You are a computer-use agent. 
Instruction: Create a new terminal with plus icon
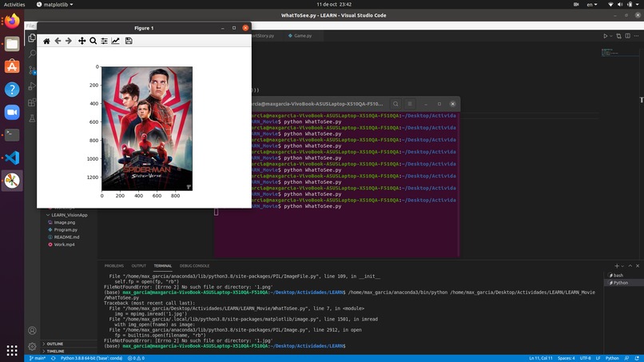tap(617, 266)
